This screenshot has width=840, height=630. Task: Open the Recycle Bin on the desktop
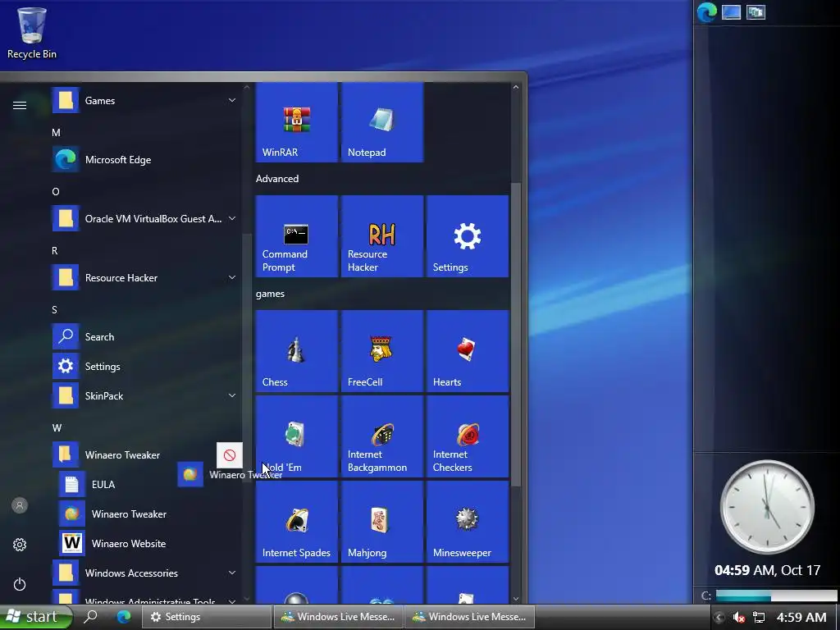click(x=32, y=32)
